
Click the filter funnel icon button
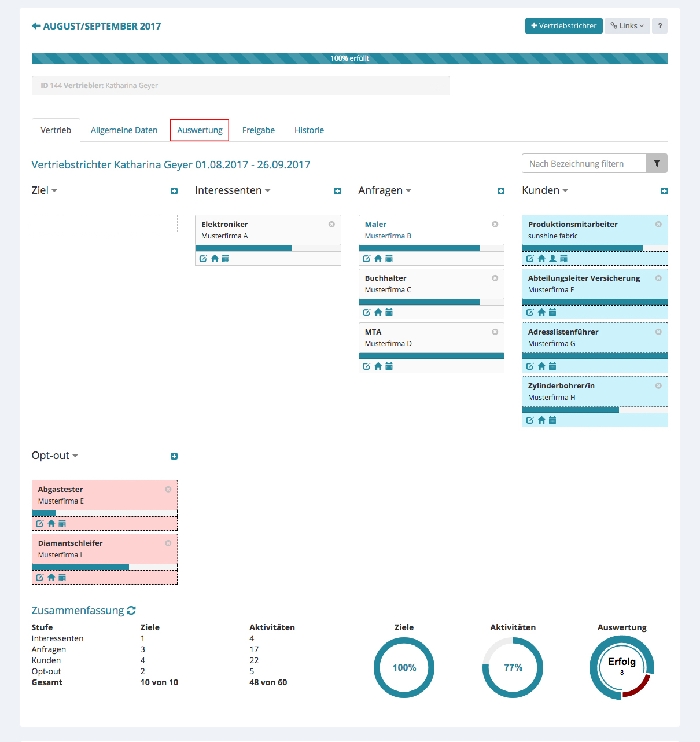(x=657, y=164)
